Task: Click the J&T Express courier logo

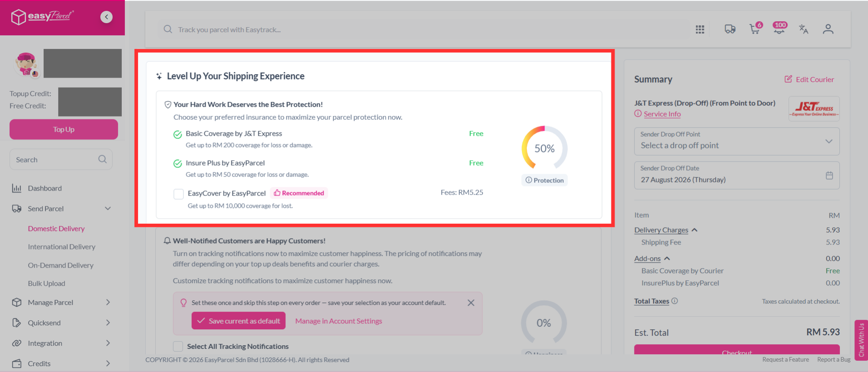Action: pos(814,108)
